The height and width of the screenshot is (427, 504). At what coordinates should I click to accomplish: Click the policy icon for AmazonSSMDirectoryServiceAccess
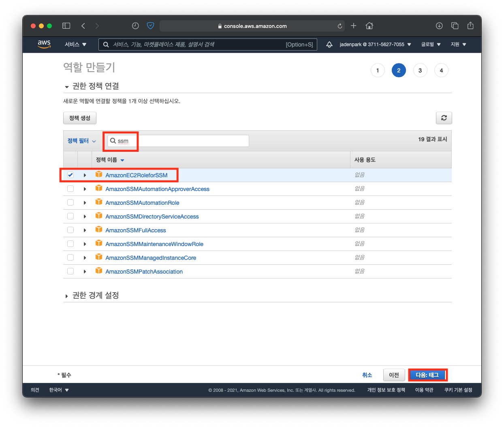(x=99, y=216)
